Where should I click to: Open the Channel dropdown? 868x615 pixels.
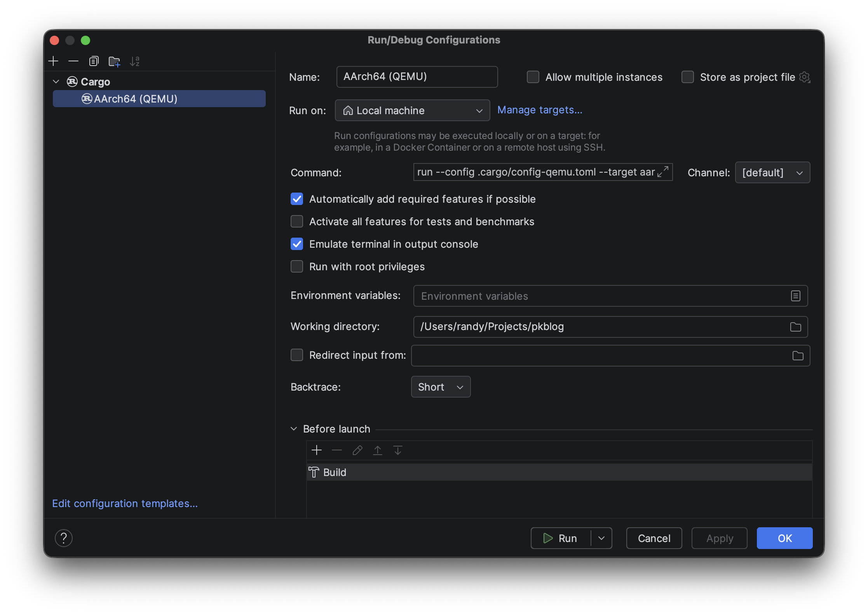click(x=772, y=172)
